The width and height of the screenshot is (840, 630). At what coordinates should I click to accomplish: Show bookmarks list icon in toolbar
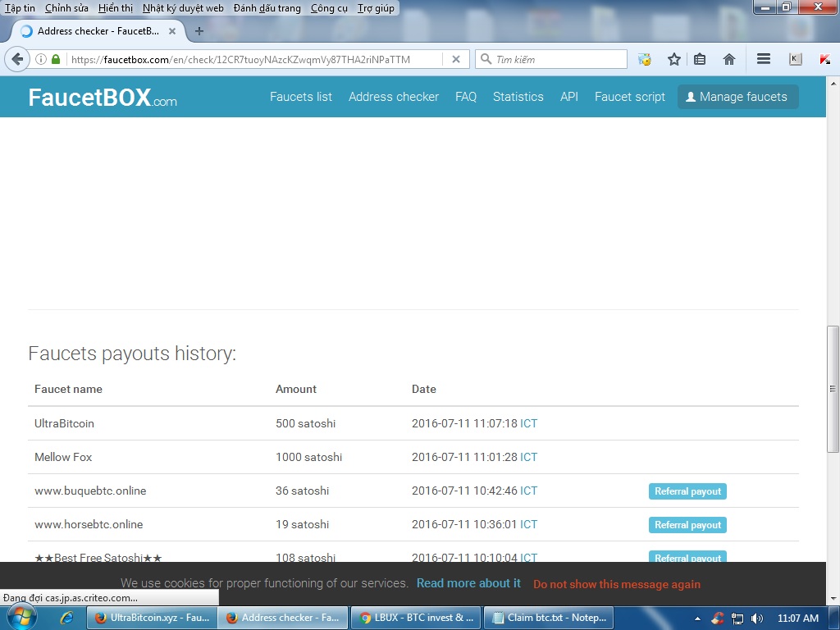[x=700, y=59]
